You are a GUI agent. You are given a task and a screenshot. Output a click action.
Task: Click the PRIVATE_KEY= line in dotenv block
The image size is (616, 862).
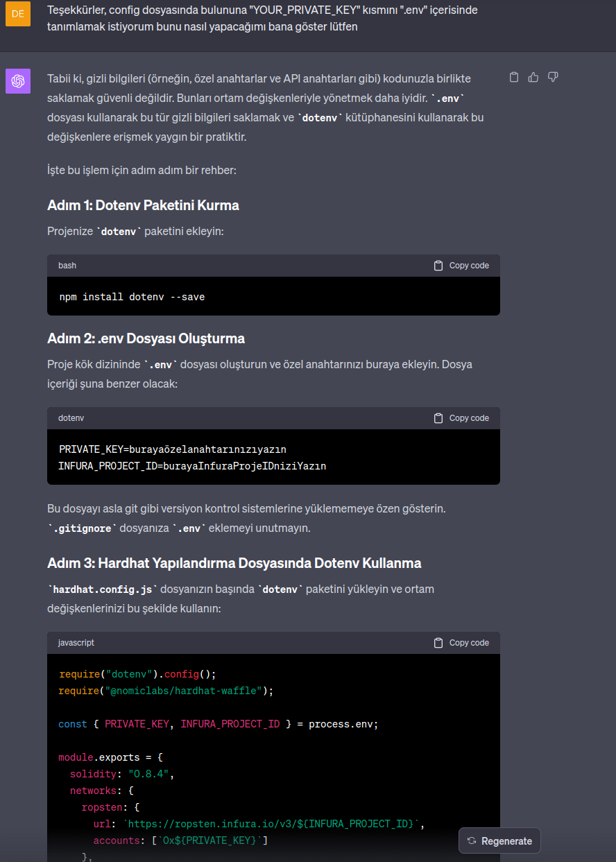[173, 449]
